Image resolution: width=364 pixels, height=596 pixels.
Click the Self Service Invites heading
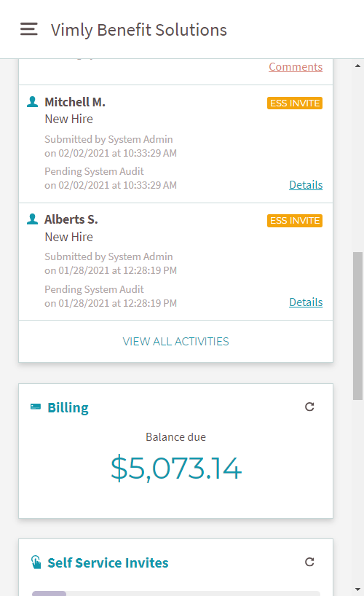click(x=108, y=562)
